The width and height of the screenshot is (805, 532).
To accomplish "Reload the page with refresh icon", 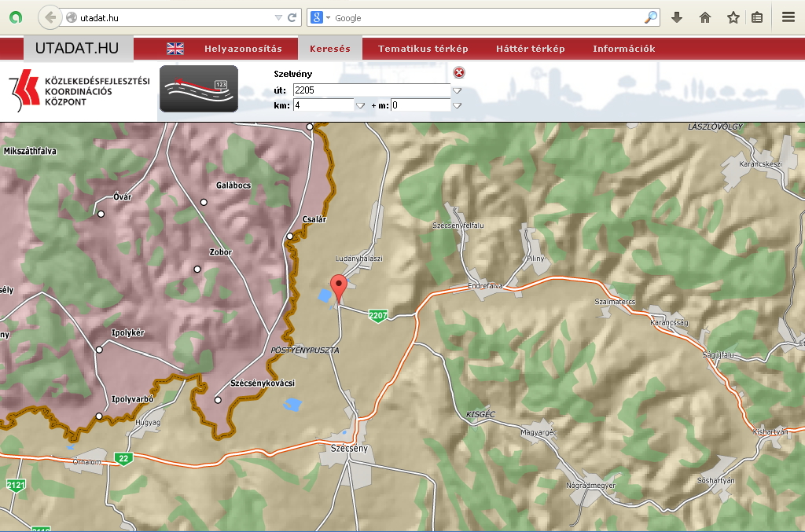I will 292,17.
